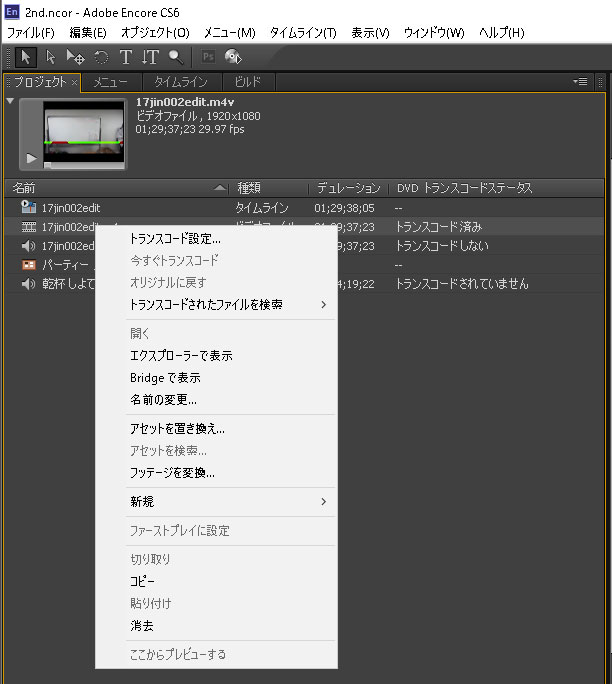Click the デュレーション column header
Screen dimensions: 612x684
tap(348, 188)
